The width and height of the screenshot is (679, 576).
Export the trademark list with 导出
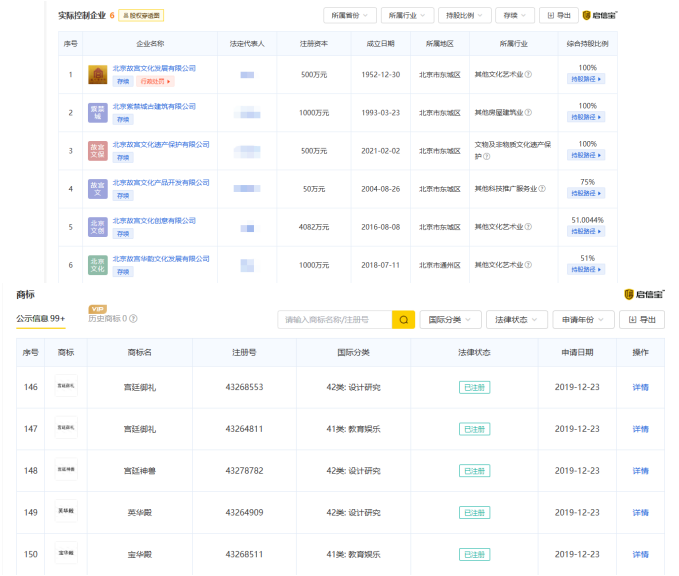[642, 320]
